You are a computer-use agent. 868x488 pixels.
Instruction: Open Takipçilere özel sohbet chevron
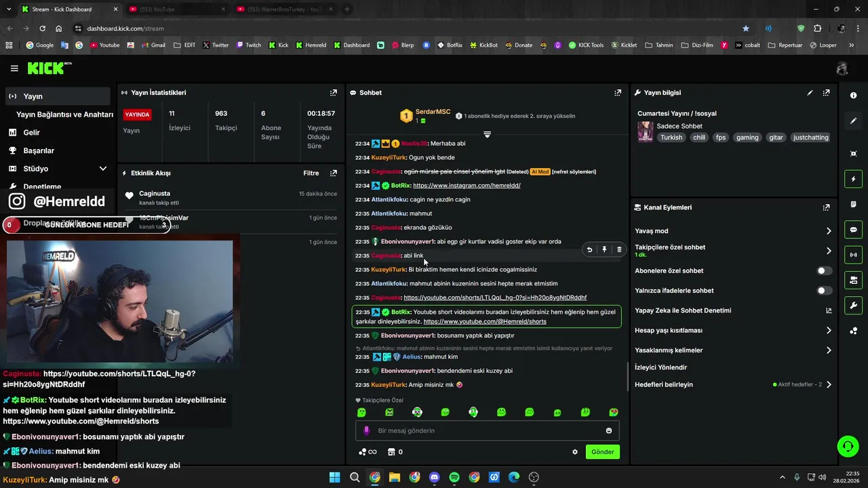click(x=829, y=251)
